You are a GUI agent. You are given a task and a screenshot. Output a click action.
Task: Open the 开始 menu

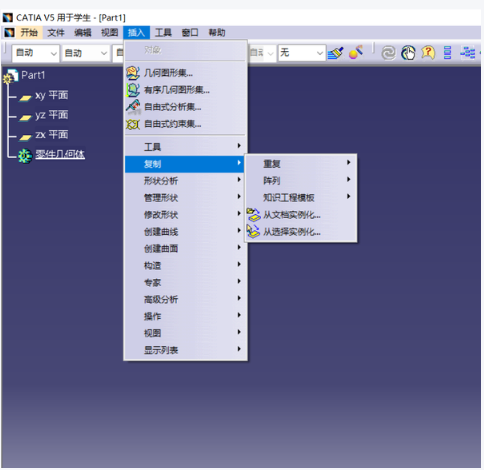point(29,33)
